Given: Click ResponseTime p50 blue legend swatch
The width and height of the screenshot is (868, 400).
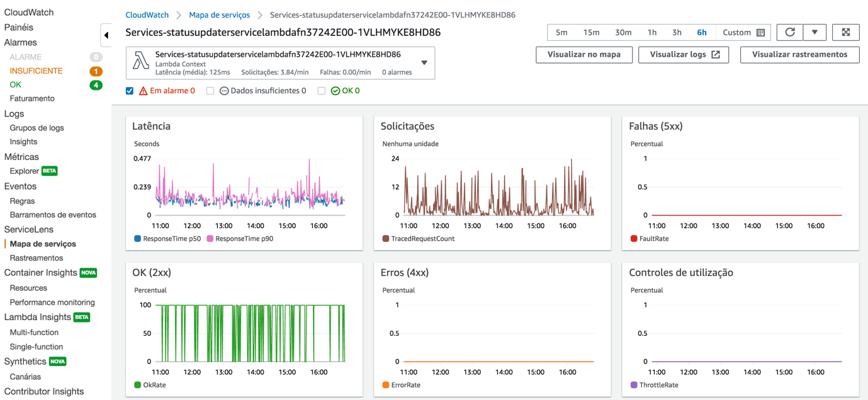Looking at the screenshot, I should pos(137,239).
